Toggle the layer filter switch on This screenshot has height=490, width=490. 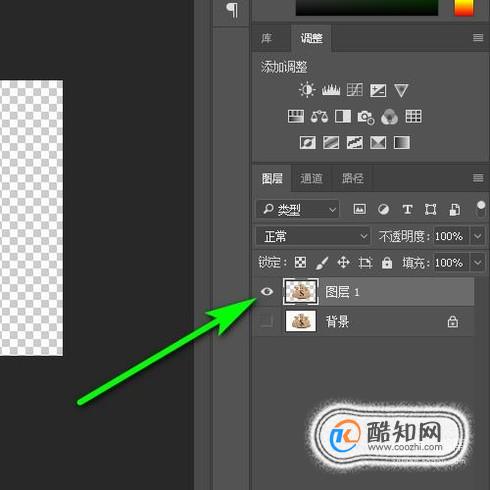pos(480,209)
